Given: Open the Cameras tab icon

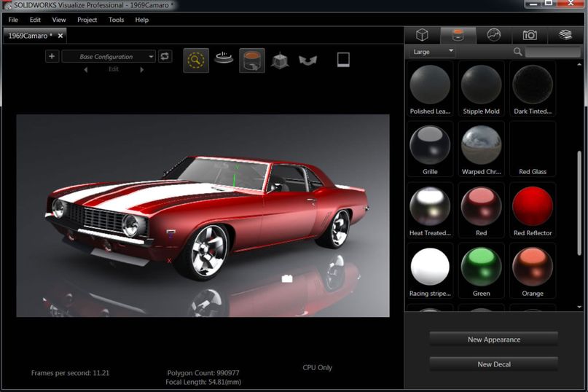Looking at the screenshot, I should point(530,35).
